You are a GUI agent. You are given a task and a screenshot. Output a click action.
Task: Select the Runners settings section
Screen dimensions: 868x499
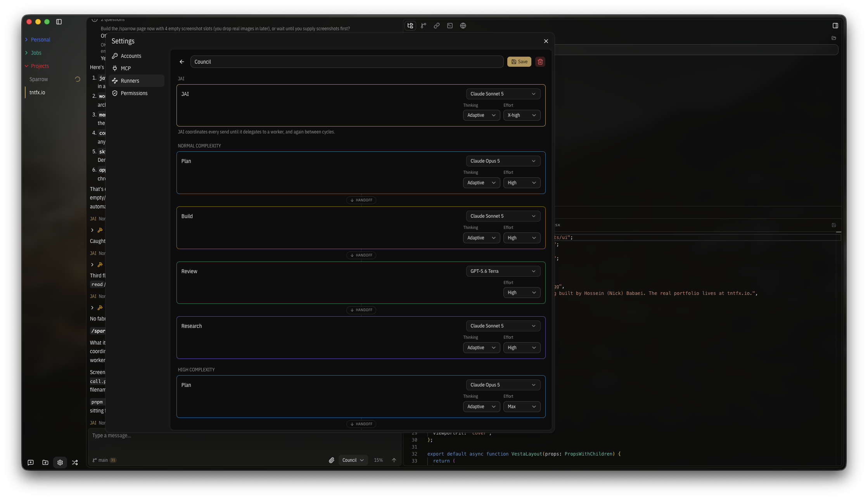(137, 81)
